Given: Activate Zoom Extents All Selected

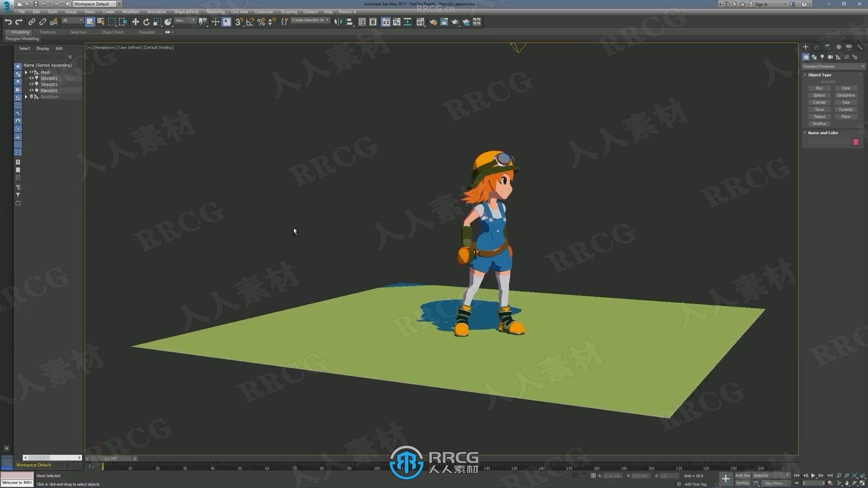Looking at the screenshot, I should (x=863, y=475).
